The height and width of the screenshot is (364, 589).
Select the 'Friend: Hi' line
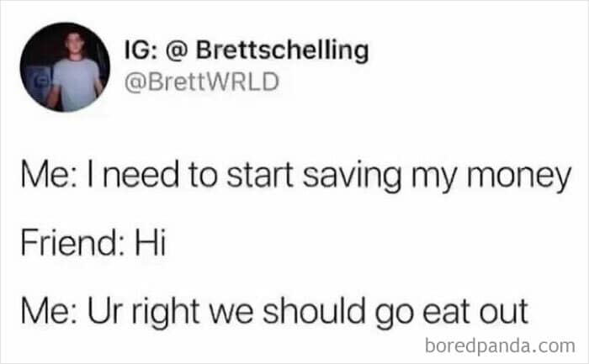[x=93, y=242]
